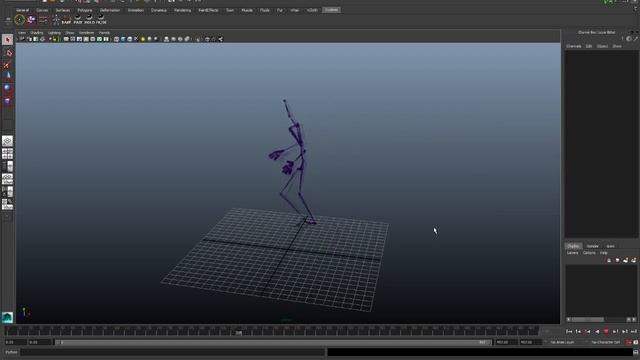Open the viewport Renderer menu
The image size is (640, 360).
(87, 33)
